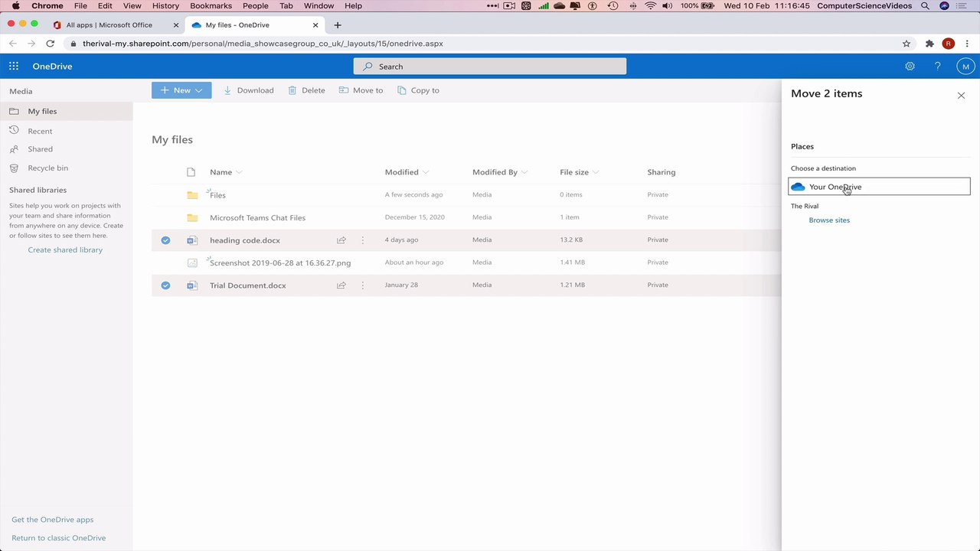Open the Chrome Bookmarks menu
Image resolution: width=980 pixels, height=551 pixels.
[x=211, y=6]
